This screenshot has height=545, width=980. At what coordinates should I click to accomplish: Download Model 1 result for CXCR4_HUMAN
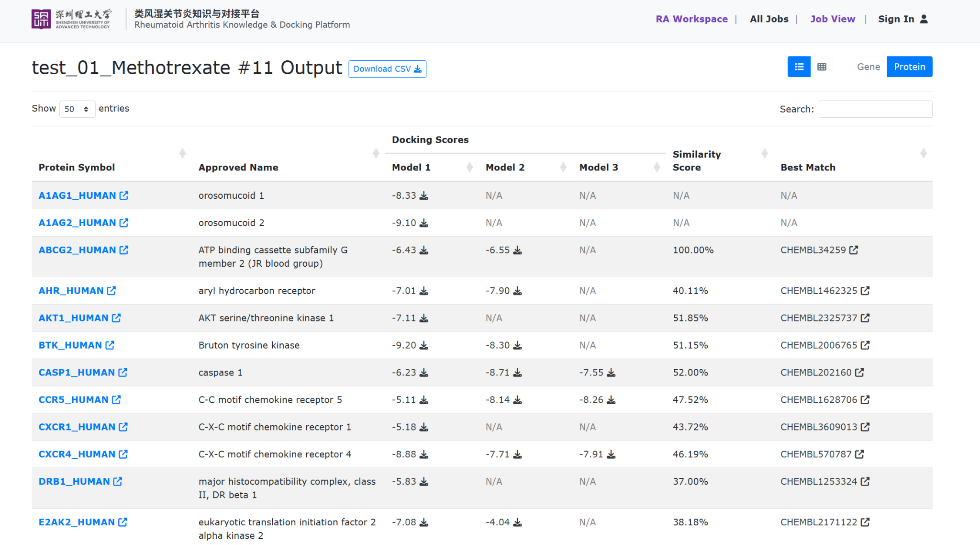click(x=424, y=455)
